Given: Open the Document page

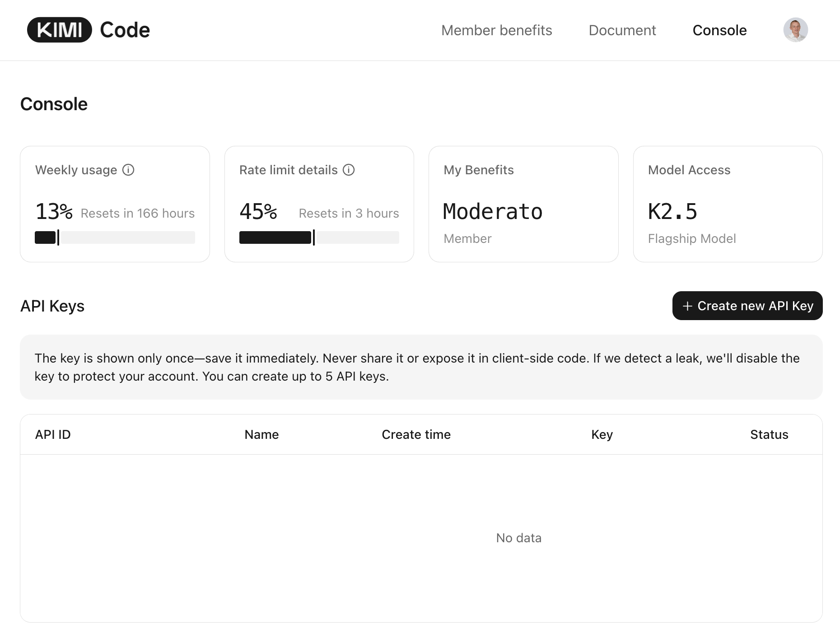Looking at the screenshot, I should click(622, 30).
